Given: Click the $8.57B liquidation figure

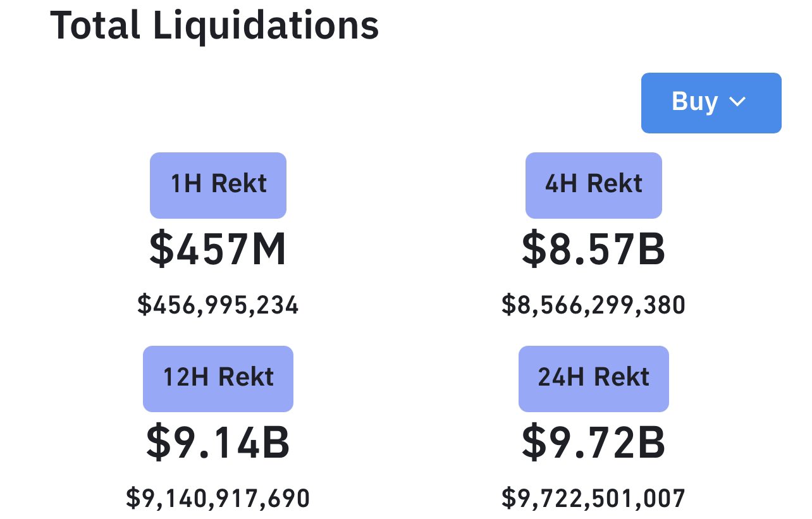Looking at the screenshot, I should [594, 250].
